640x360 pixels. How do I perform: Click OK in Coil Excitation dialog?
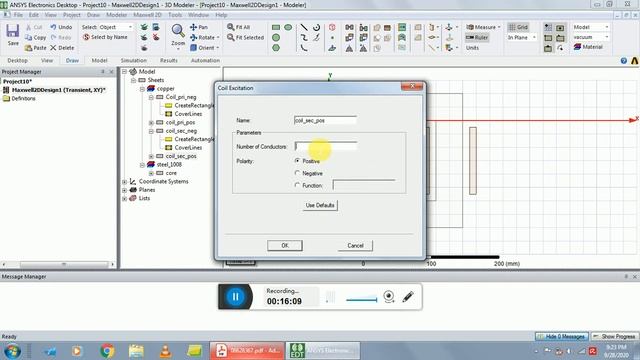coord(285,245)
